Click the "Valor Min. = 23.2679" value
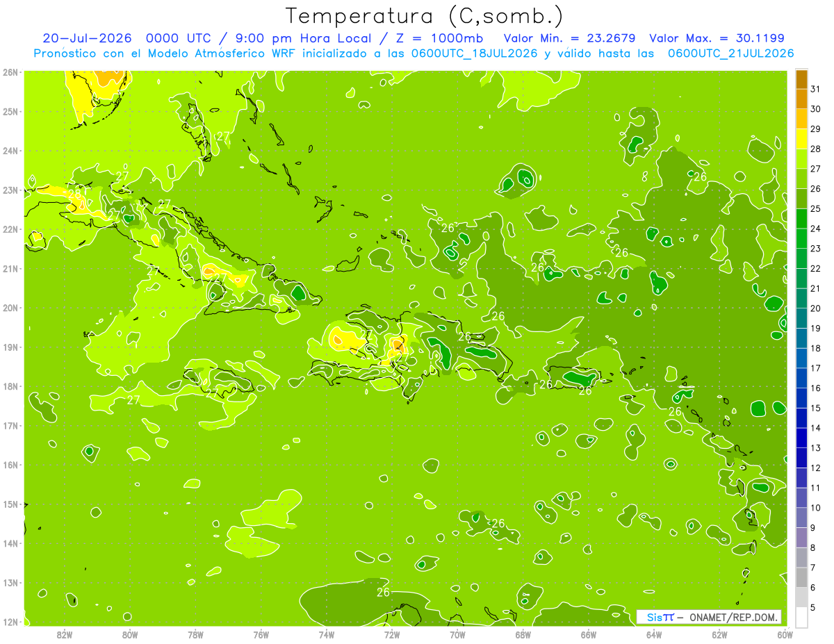Image resolution: width=834 pixels, height=644 pixels. (570, 38)
